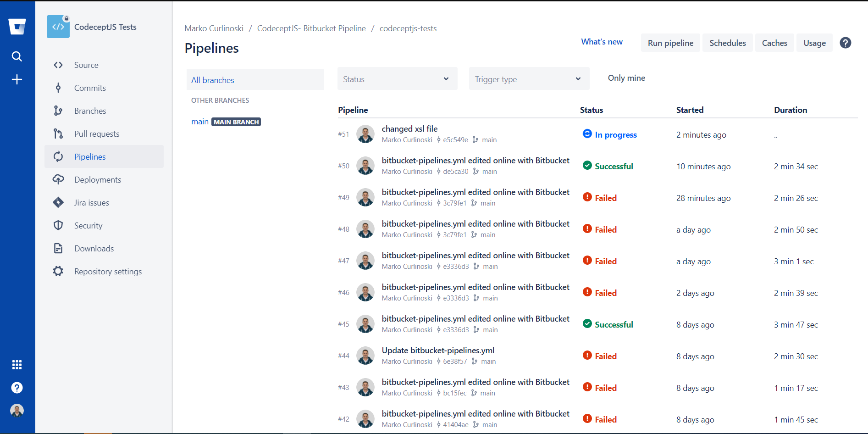Click the create plus icon
Viewport: 868px width, 434px height.
pyautogui.click(x=17, y=79)
